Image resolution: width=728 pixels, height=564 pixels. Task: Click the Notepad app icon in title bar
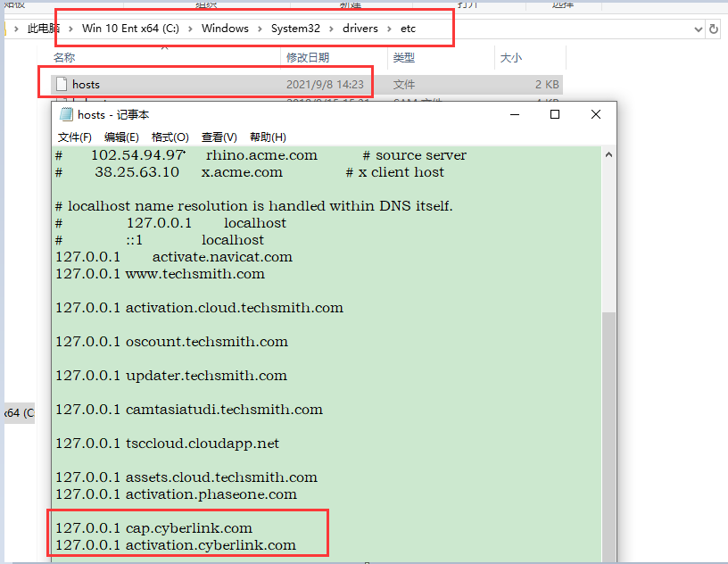click(x=66, y=114)
